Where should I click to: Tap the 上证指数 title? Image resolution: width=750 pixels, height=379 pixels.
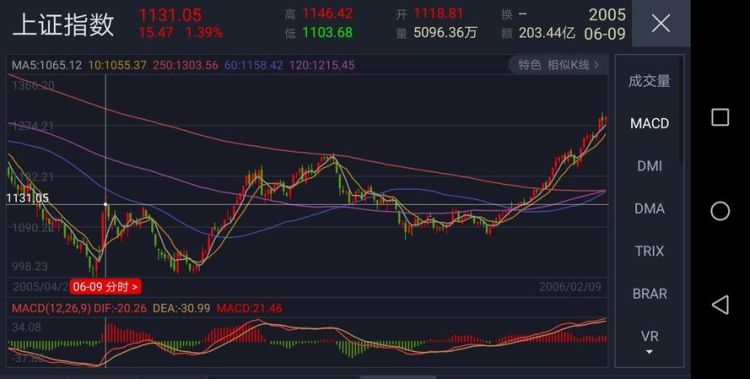click(x=64, y=24)
